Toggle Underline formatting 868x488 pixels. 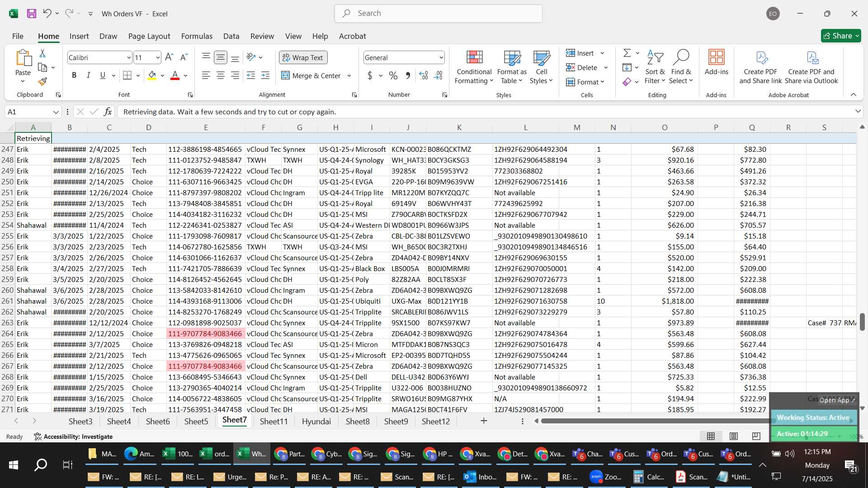tap(103, 75)
